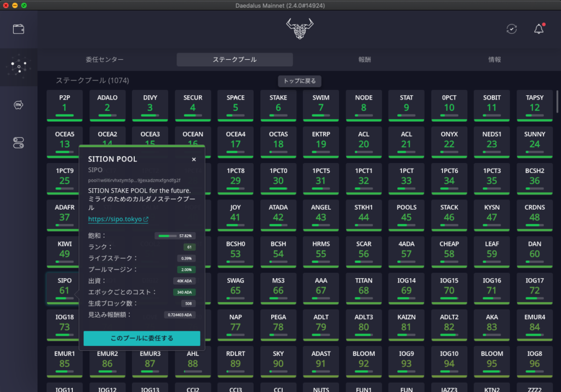
Task: Switch to the 委任センター tab
Action: (105, 60)
